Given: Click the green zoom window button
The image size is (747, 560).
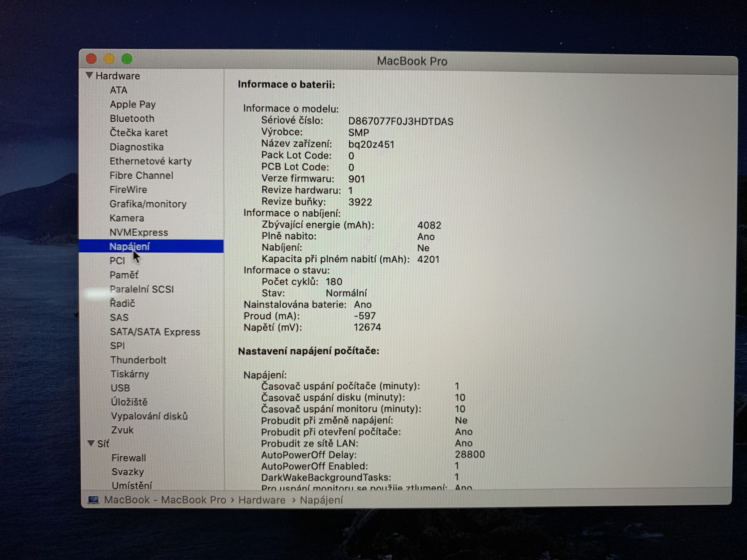Looking at the screenshot, I should coord(127,59).
